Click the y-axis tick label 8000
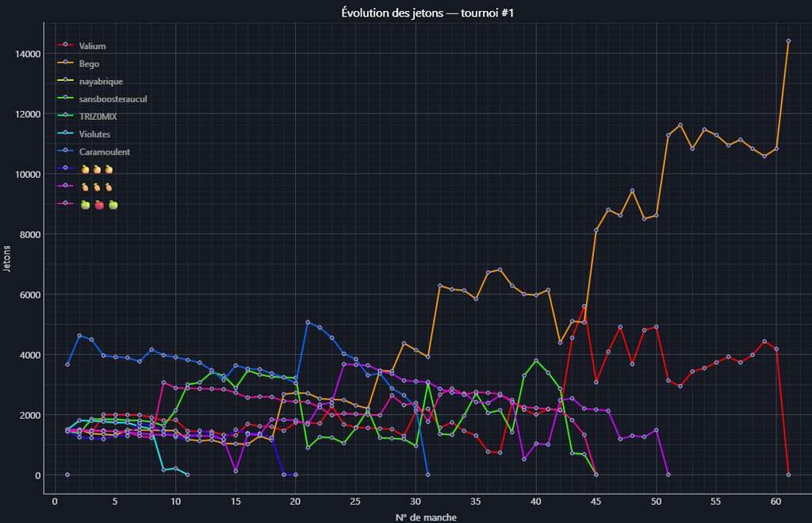The width and height of the screenshot is (812, 523). pyautogui.click(x=30, y=234)
